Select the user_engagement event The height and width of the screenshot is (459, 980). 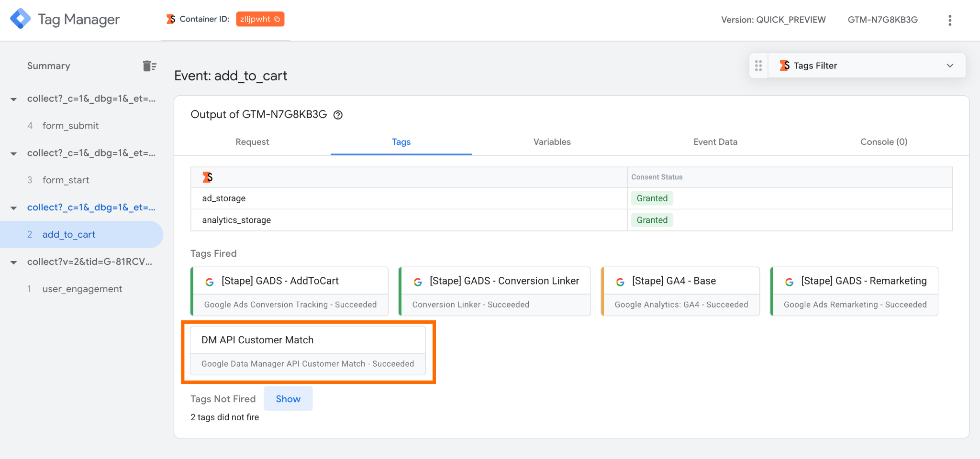[x=82, y=289]
